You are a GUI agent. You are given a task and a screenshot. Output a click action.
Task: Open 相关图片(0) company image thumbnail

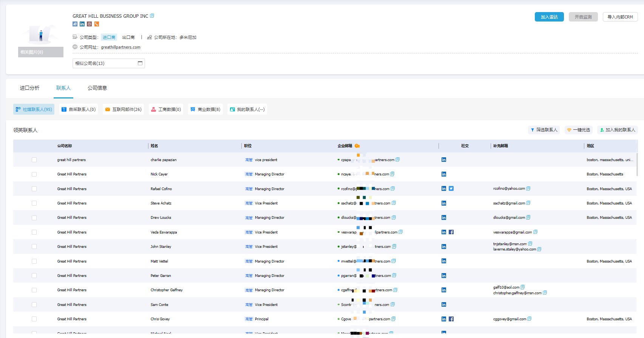41,52
